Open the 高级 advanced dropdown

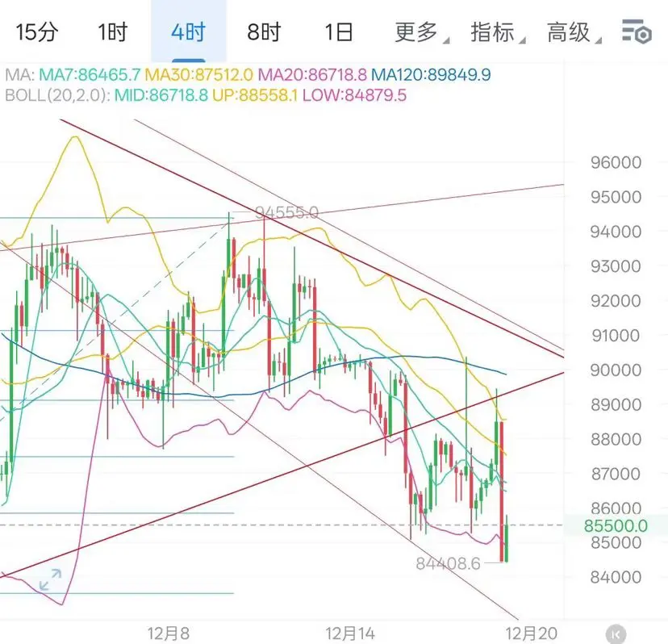coord(574,32)
